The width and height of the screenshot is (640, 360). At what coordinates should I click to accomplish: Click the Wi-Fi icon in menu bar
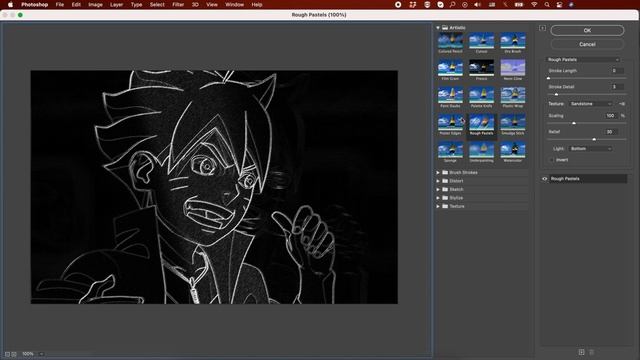534,4
